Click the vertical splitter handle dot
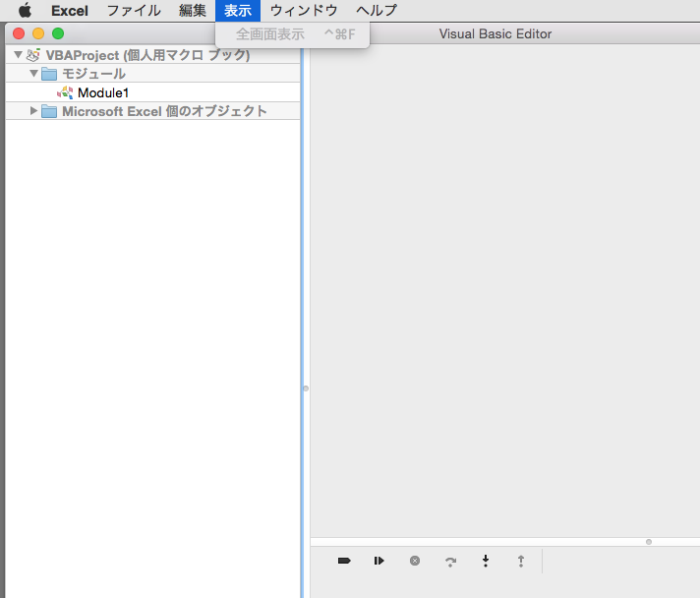The height and width of the screenshot is (598, 700). point(306,389)
